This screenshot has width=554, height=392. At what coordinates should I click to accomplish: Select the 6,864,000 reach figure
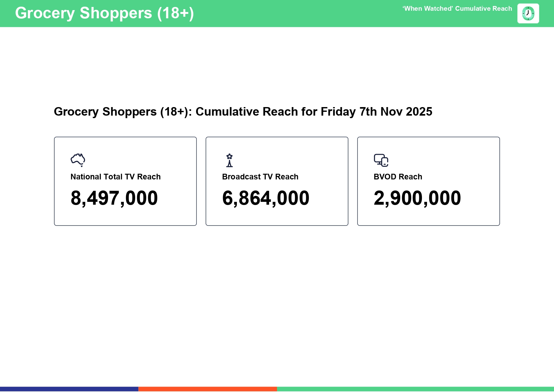(266, 198)
